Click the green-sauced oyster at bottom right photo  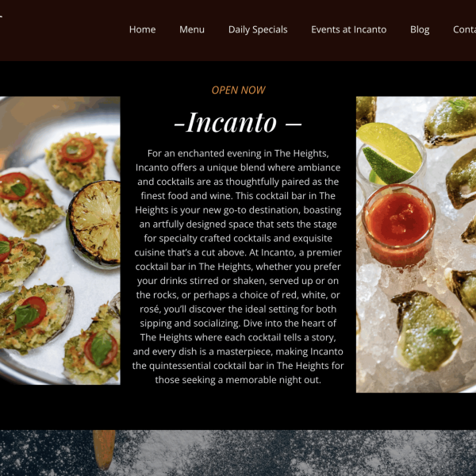[x=428, y=331]
